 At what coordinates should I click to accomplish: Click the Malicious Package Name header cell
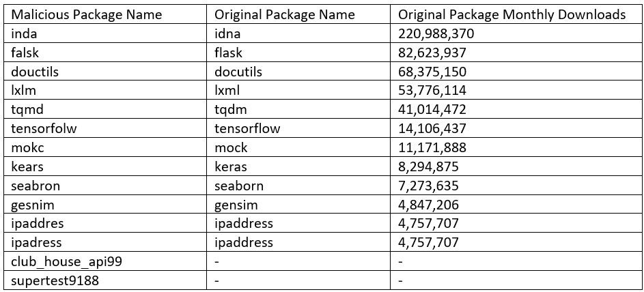pos(105,15)
